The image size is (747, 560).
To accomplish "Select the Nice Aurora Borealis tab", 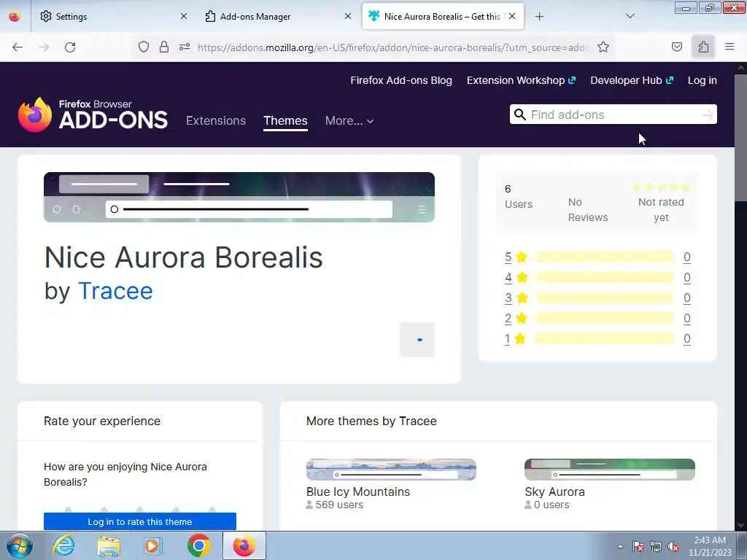I will coord(443,16).
